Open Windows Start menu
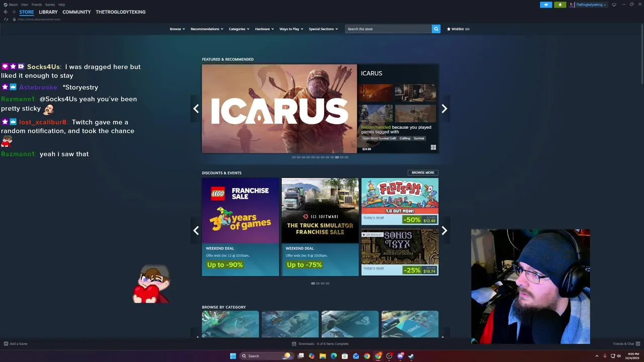The image size is (644, 362). pyautogui.click(x=233, y=356)
